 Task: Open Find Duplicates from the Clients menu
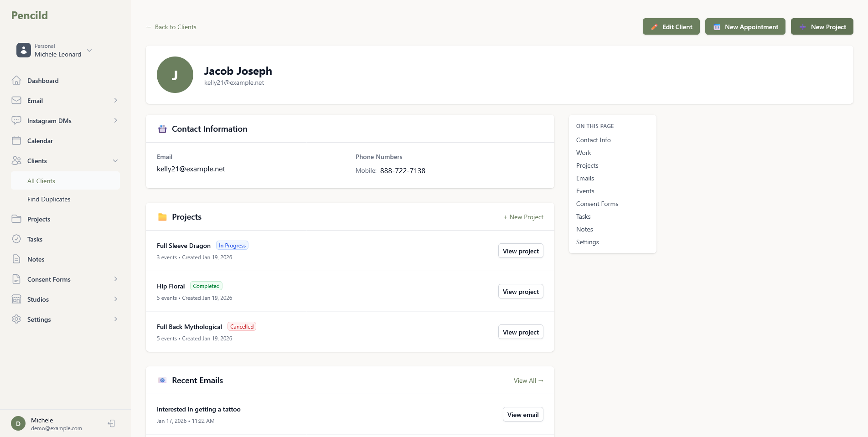click(x=49, y=199)
